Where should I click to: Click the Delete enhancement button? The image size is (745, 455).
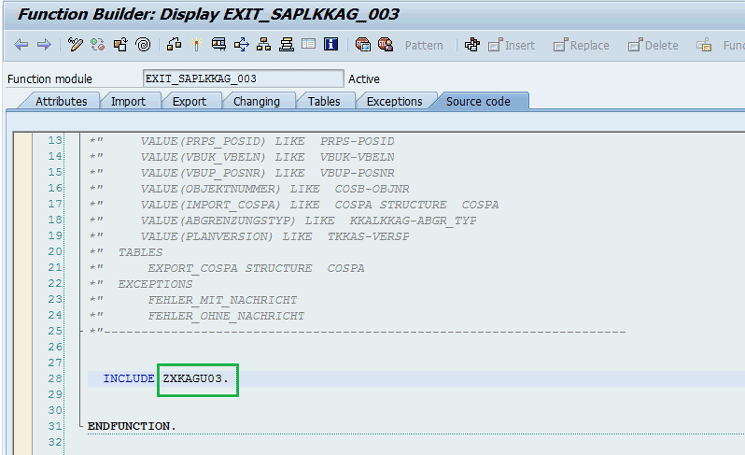[653, 45]
